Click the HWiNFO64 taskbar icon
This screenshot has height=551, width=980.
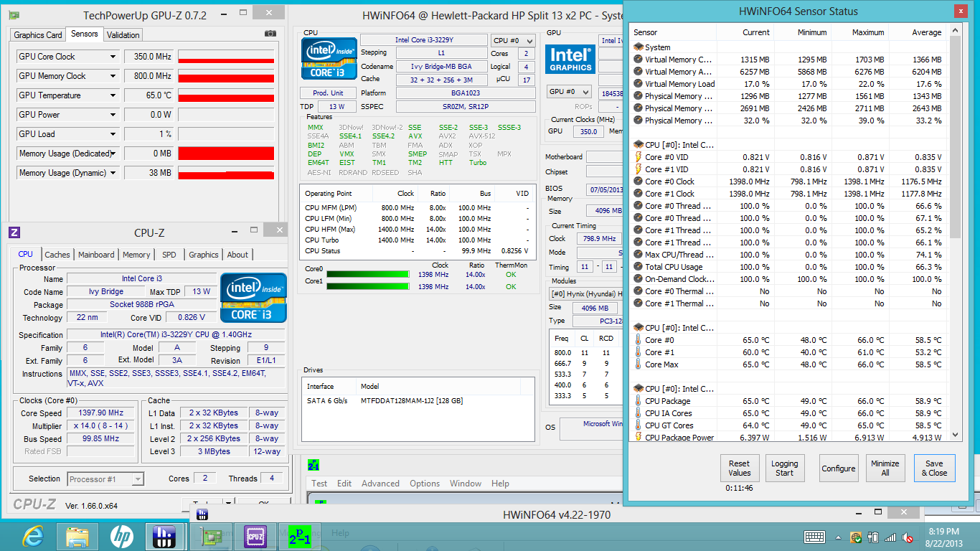[x=165, y=536]
